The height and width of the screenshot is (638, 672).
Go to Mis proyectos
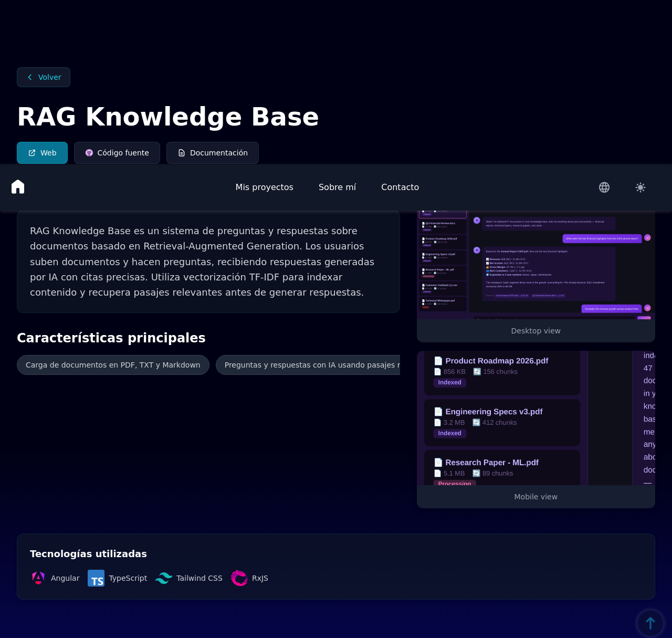265,187
